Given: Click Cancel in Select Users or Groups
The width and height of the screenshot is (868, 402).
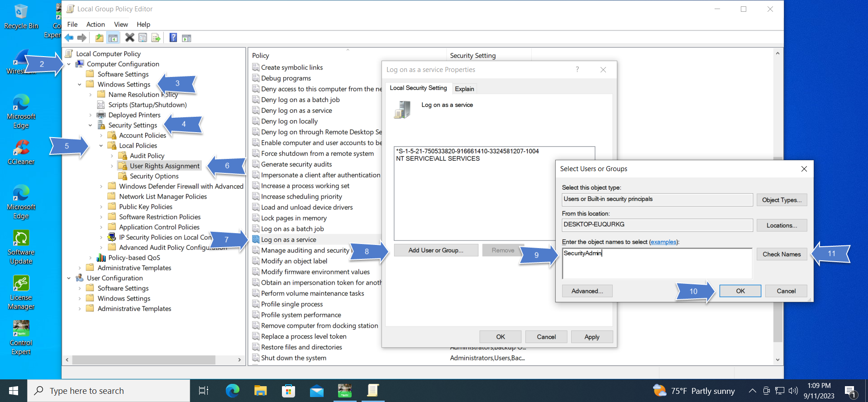Looking at the screenshot, I should (786, 291).
